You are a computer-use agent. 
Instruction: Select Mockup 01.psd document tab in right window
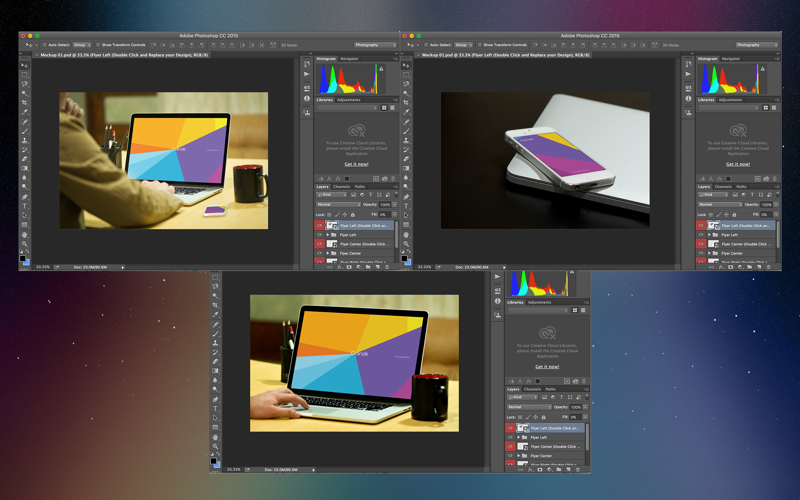(x=506, y=55)
